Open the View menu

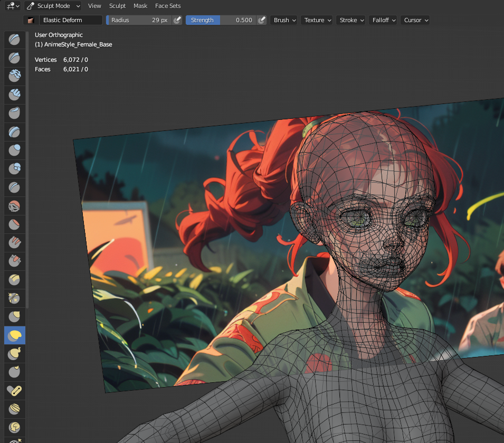point(94,6)
